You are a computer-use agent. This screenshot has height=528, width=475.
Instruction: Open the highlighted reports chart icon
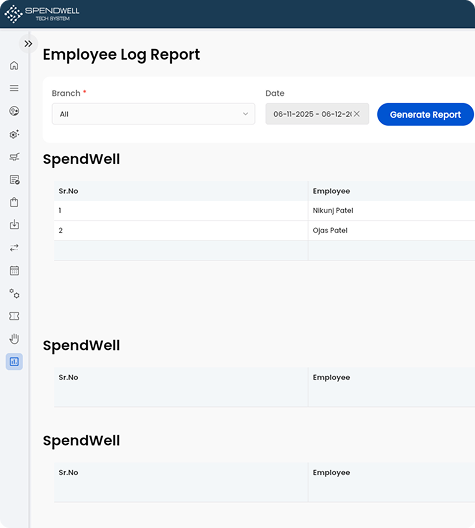(x=14, y=362)
